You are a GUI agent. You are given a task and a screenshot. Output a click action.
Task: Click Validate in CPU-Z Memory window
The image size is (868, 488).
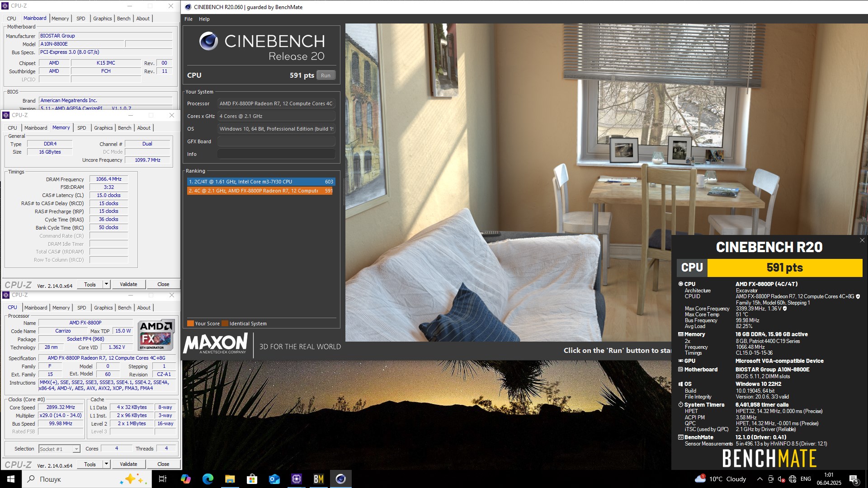pos(128,284)
